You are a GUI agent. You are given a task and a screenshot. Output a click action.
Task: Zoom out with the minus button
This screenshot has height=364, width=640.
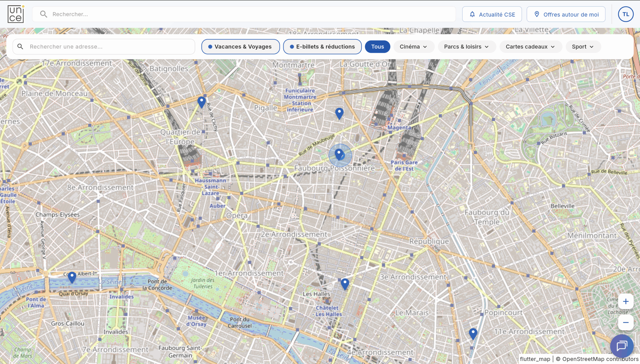click(x=626, y=322)
